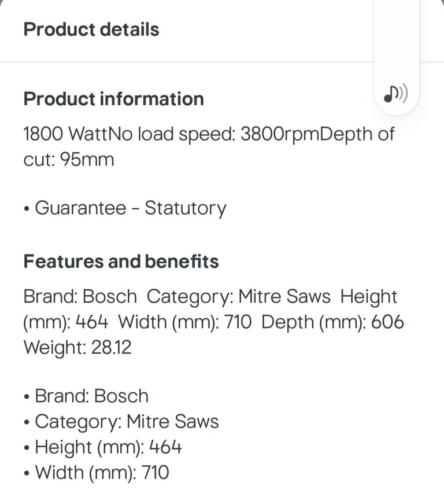This screenshot has width=444, height=504.
Task: Click the Category: Mitre Saws bullet item
Action: 121,421
